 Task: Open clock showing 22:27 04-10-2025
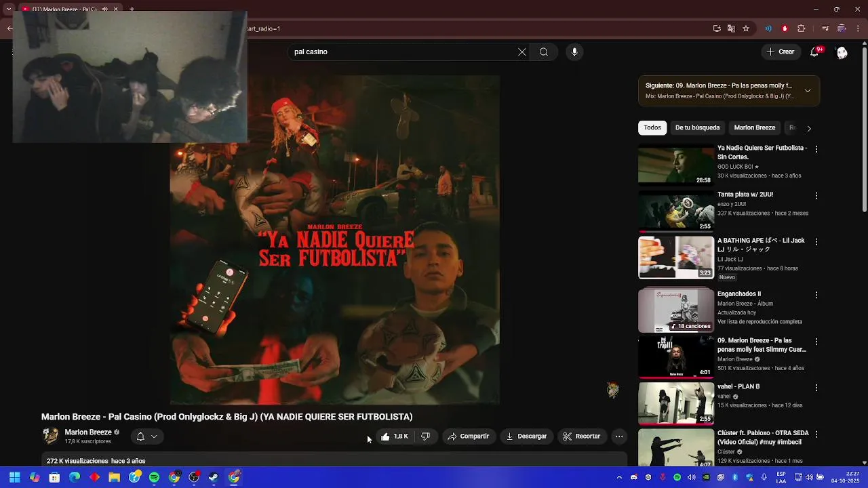coord(845,477)
